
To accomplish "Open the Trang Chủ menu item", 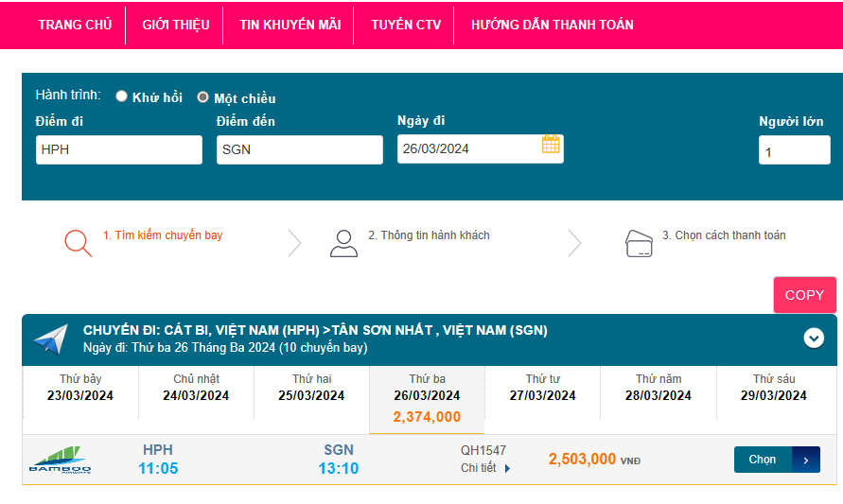I will (x=75, y=25).
